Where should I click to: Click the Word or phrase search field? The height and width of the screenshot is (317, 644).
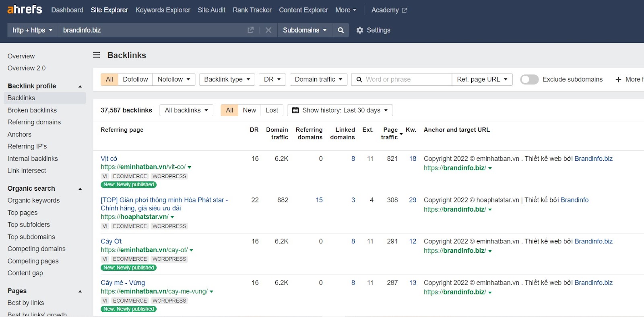(402, 79)
